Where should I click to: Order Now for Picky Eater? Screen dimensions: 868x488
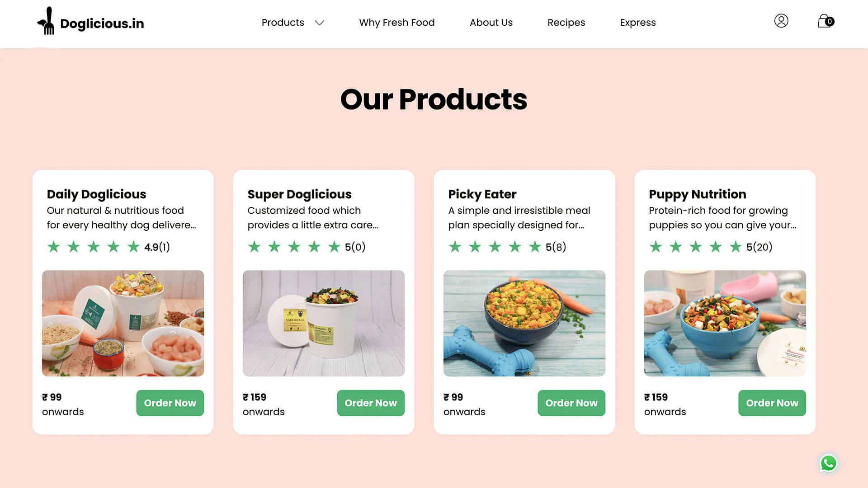click(571, 403)
